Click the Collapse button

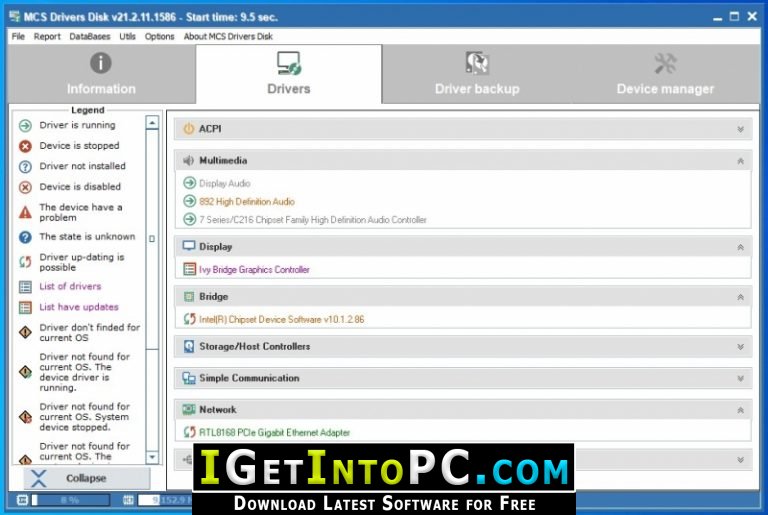click(87, 478)
